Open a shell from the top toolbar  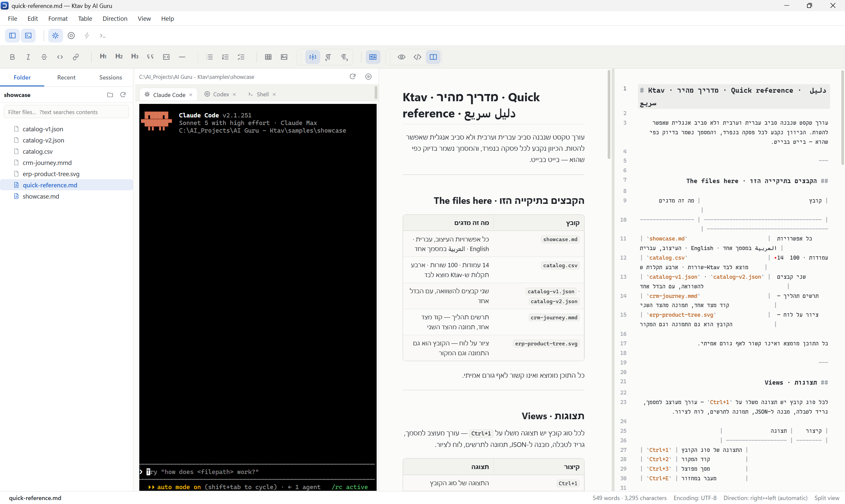point(103,36)
